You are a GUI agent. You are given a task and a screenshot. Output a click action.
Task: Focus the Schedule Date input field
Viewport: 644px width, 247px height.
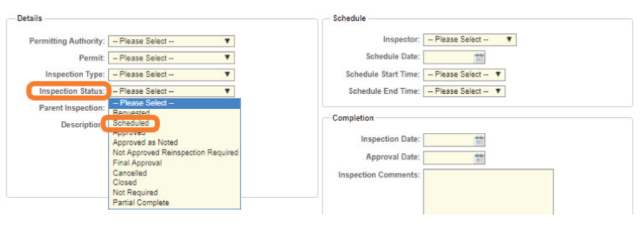[x=448, y=57]
